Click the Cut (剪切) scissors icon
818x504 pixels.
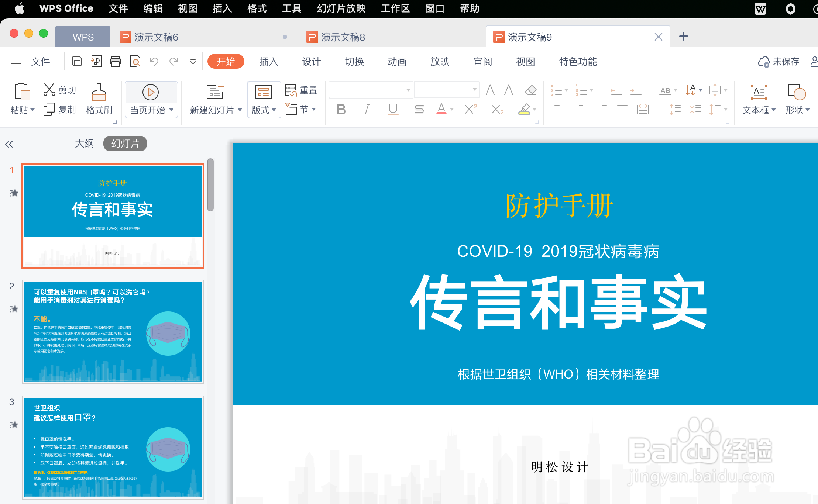click(49, 90)
